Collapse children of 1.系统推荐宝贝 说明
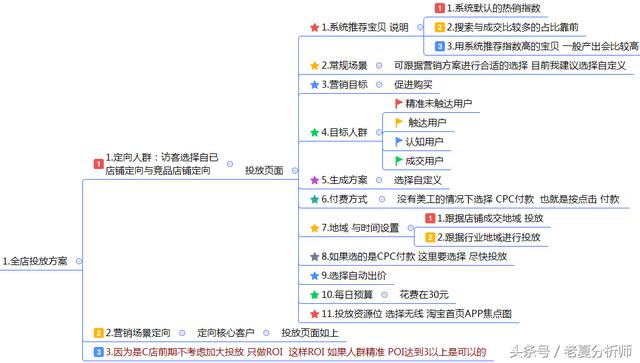This screenshot has height=363, width=640. coord(420,27)
